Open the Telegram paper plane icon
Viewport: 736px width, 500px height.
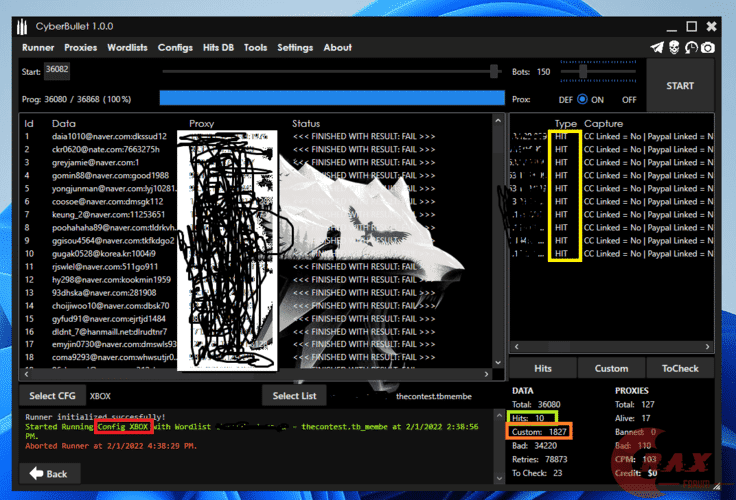tap(657, 47)
